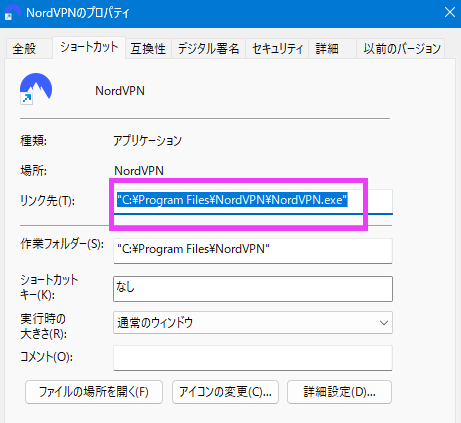Expand the 実行時の大きさ dropdown
This screenshot has width=461, height=423.
pyautogui.click(x=253, y=323)
